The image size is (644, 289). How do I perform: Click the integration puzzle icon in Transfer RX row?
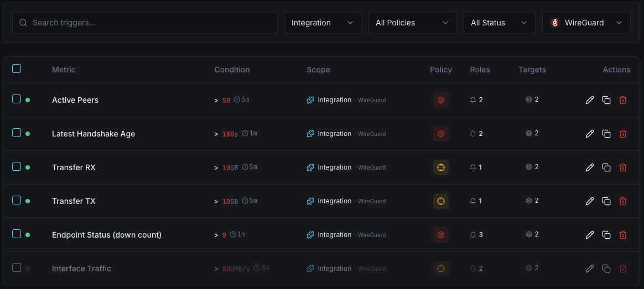point(310,167)
